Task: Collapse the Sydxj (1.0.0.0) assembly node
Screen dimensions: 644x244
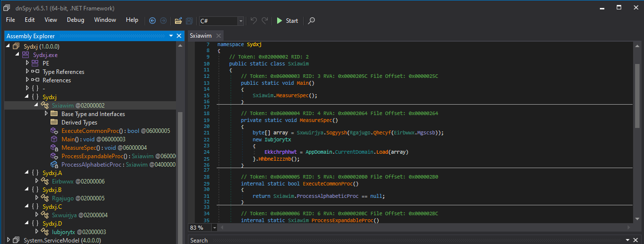Action: point(8,46)
